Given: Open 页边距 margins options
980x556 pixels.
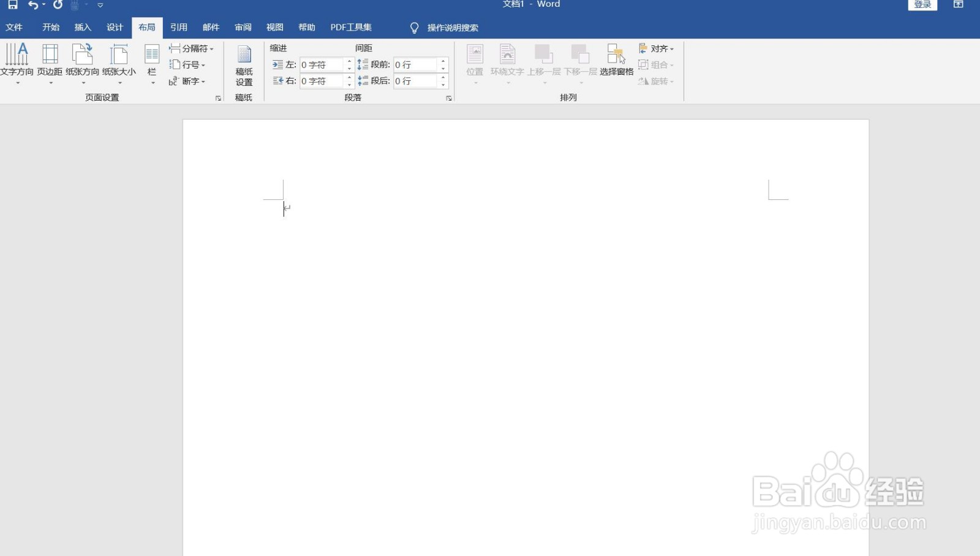Looking at the screenshot, I should [50, 64].
